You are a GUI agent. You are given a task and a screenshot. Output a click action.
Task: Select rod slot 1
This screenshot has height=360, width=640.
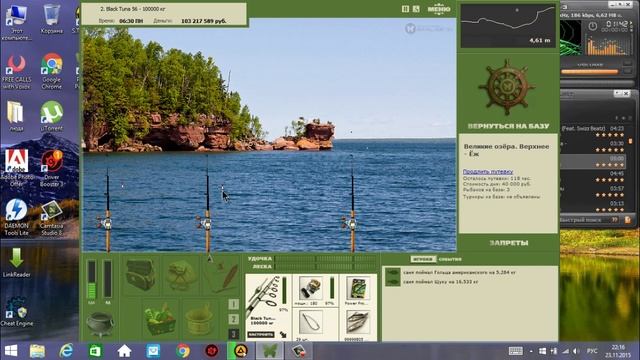click(x=233, y=304)
